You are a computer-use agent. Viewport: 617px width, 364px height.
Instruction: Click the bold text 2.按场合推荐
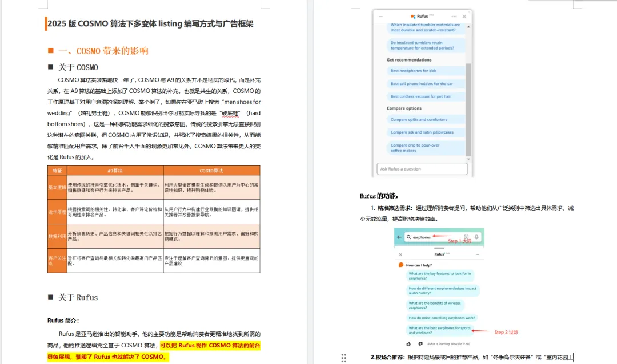click(389, 357)
